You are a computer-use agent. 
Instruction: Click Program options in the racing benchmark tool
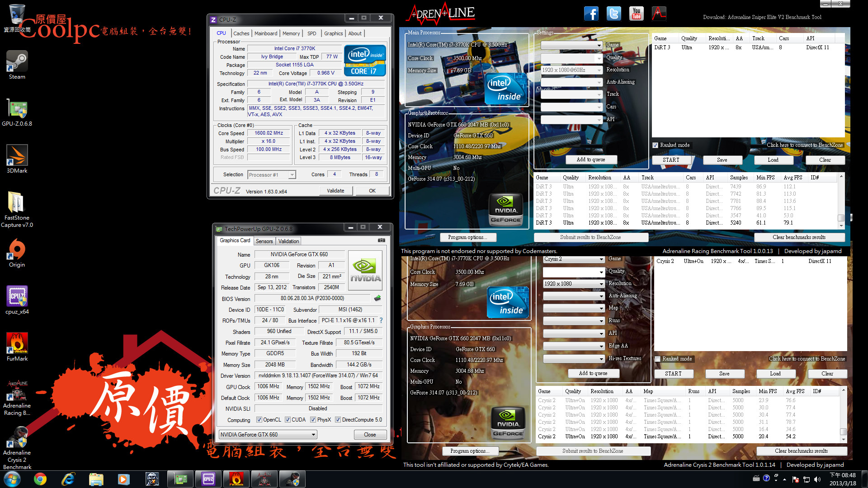pyautogui.click(x=467, y=237)
